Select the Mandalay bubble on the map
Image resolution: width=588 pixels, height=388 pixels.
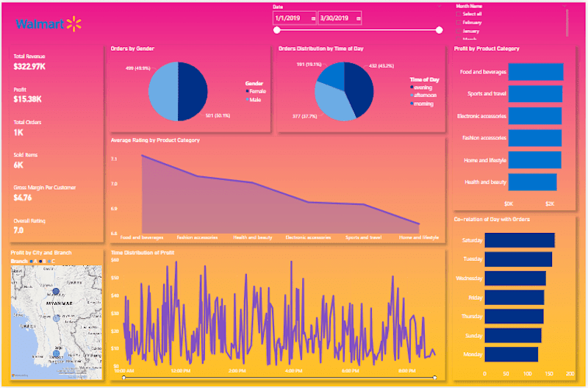56,291
